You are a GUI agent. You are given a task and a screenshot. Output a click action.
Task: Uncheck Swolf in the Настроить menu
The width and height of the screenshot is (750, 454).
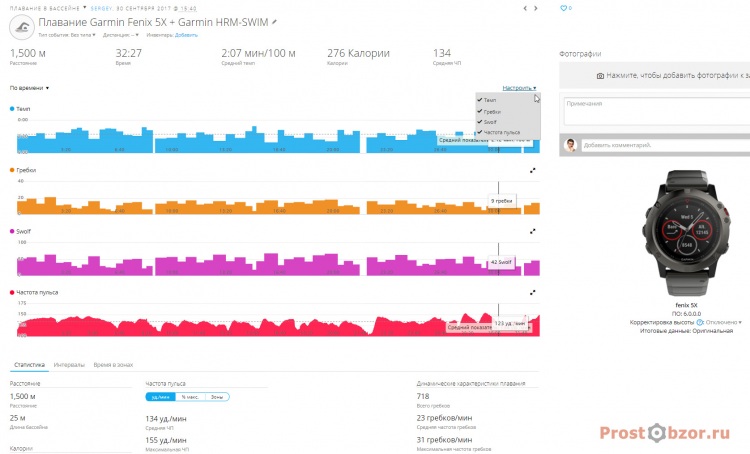click(487, 122)
